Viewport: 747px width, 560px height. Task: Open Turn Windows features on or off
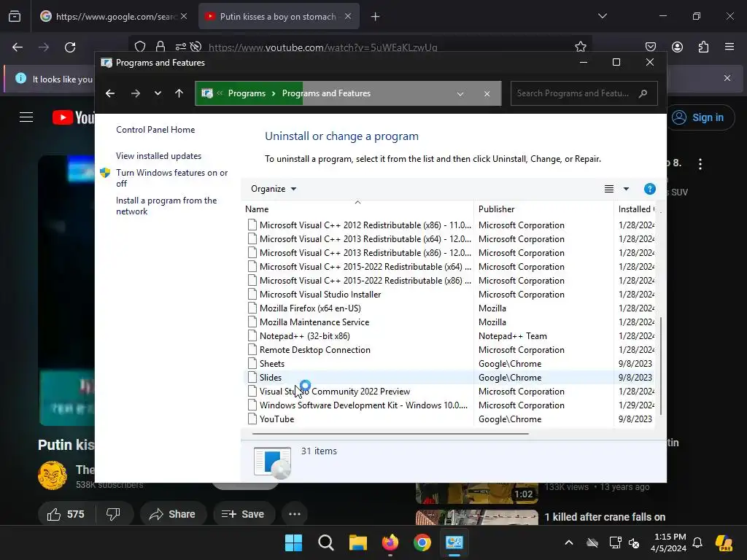(171, 178)
